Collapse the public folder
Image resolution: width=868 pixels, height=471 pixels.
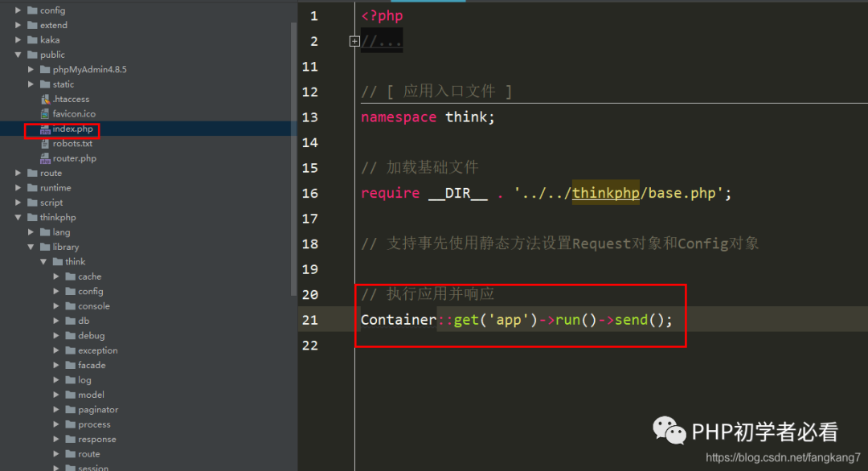[x=18, y=55]
